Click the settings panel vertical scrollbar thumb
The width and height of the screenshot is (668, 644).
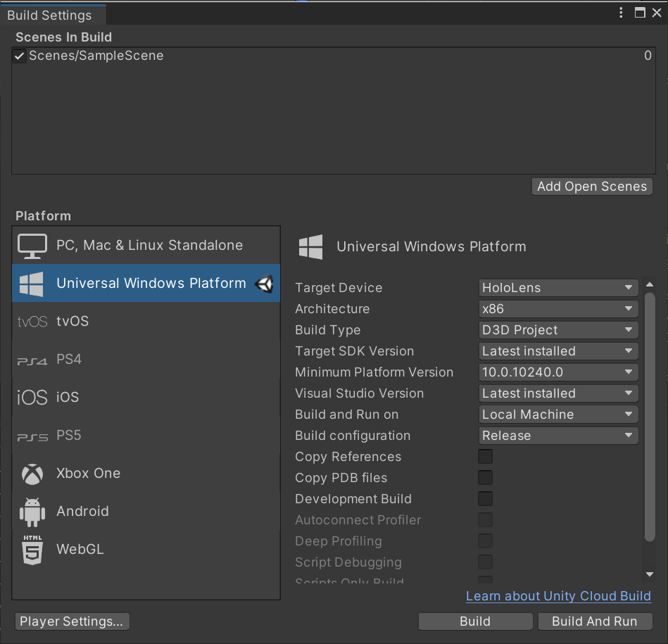649,417
